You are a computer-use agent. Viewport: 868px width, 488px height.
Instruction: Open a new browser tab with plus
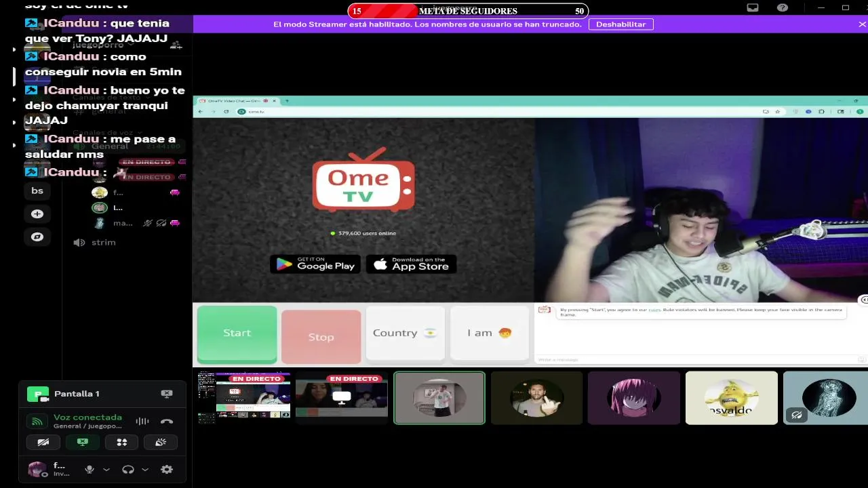(287, 101)
